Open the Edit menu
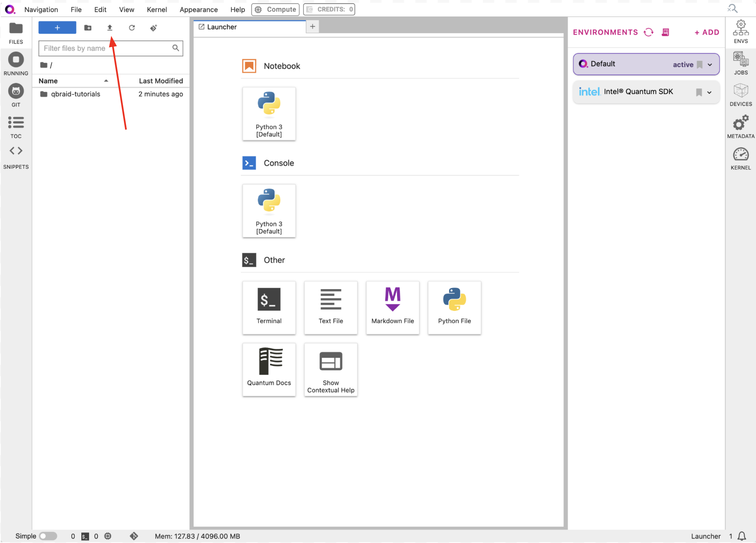Screen dimensions: 756x543 (x=100, y=10)
